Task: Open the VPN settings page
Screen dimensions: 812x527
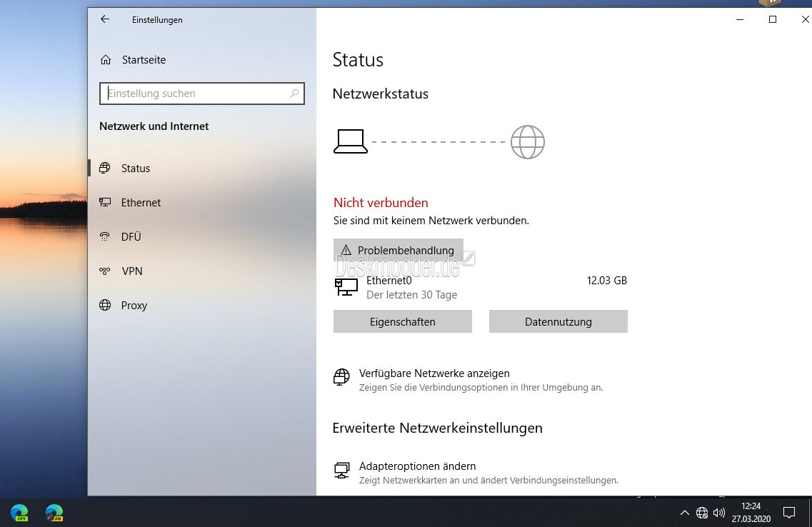Action: pyautogui.click(x=132, y=271)
